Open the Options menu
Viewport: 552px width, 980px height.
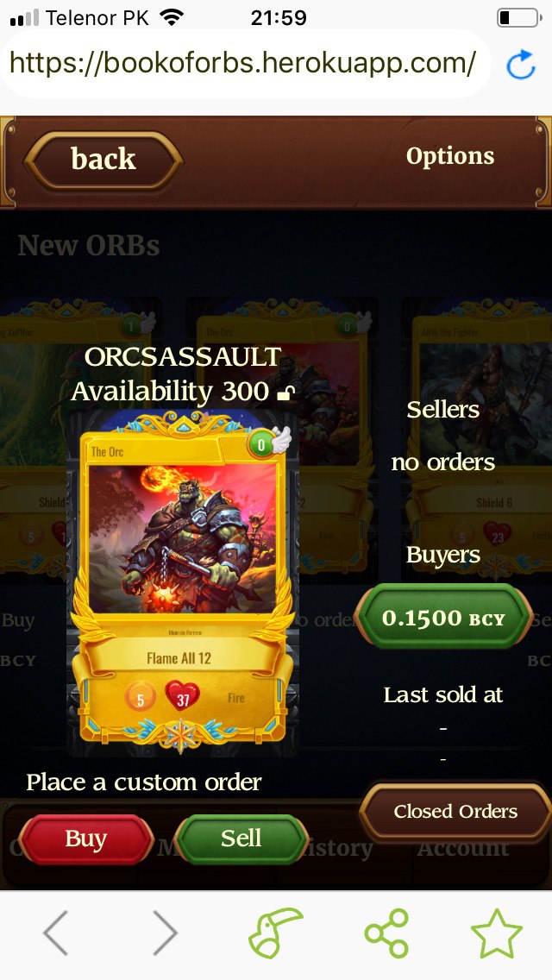[450, 156]
